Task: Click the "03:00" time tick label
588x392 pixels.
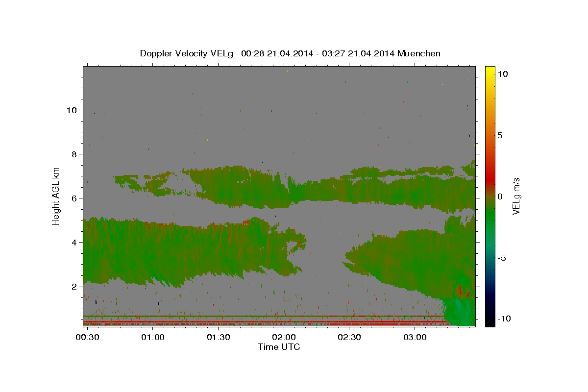Action: point(415,338)
